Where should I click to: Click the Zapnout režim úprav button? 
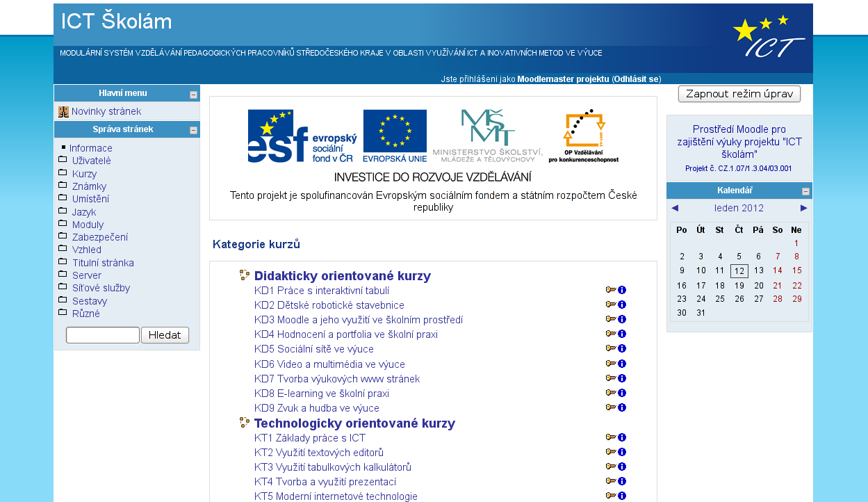pos(739,94)
